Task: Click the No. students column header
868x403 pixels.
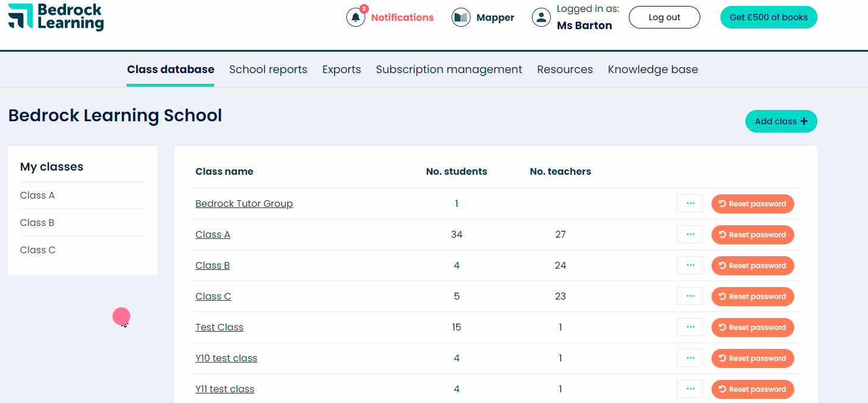Action: [456, 172]
